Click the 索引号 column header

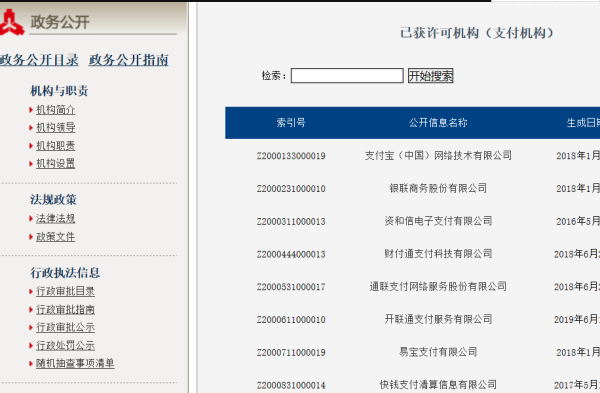click(x=291, y=123)
